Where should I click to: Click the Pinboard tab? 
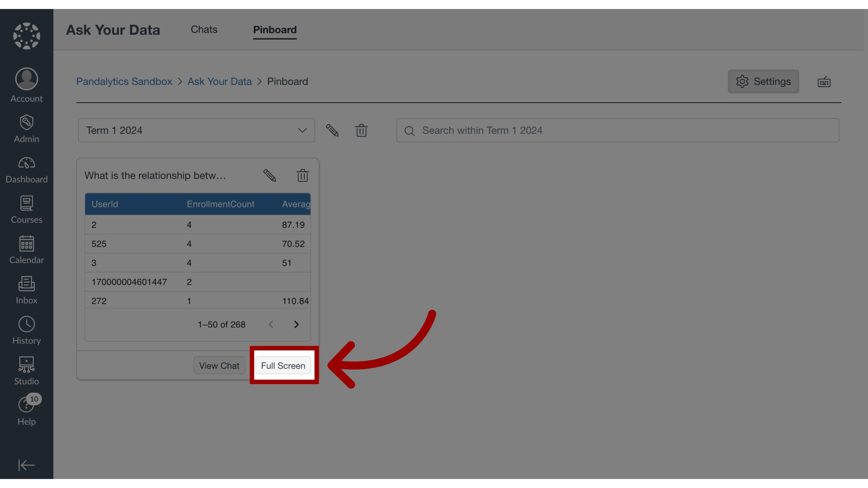click(274, 29)
